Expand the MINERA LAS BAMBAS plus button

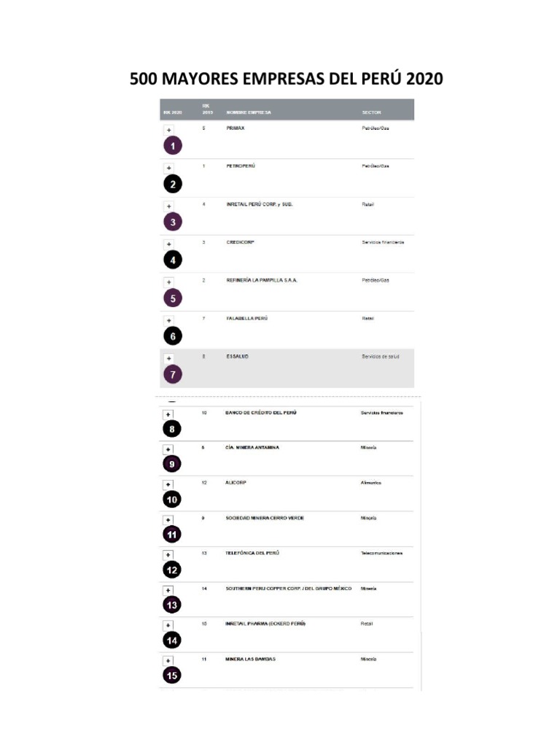tap(168, 661)
